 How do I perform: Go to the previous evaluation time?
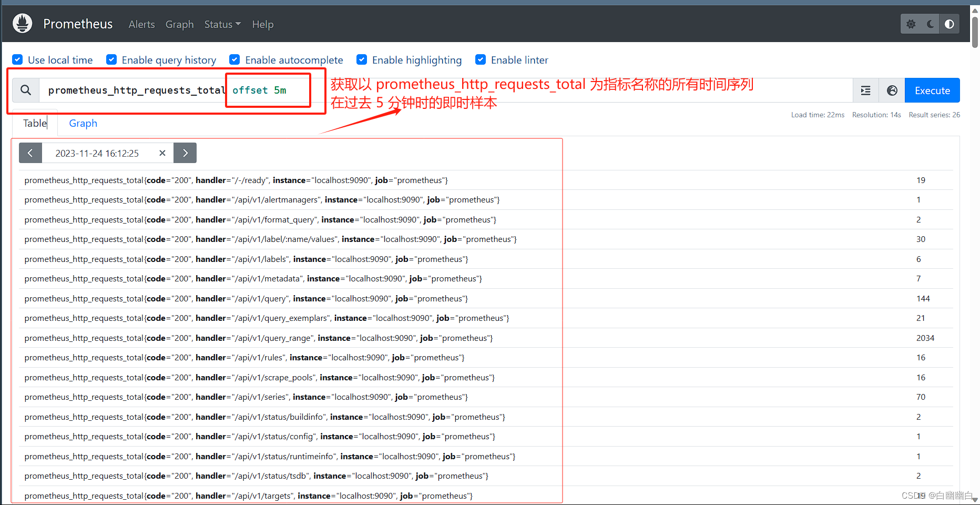[x=30, y=153]
